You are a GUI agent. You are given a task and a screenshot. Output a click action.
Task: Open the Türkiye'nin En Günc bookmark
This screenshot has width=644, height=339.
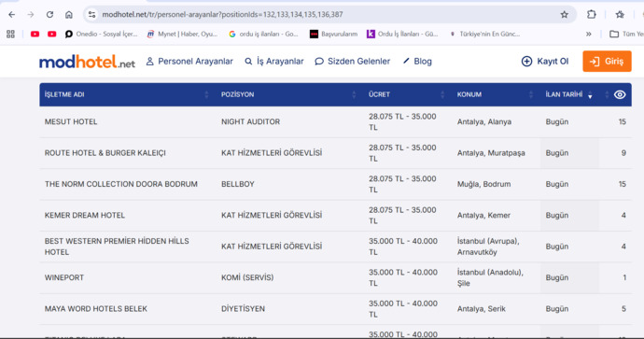pos(484,35)
